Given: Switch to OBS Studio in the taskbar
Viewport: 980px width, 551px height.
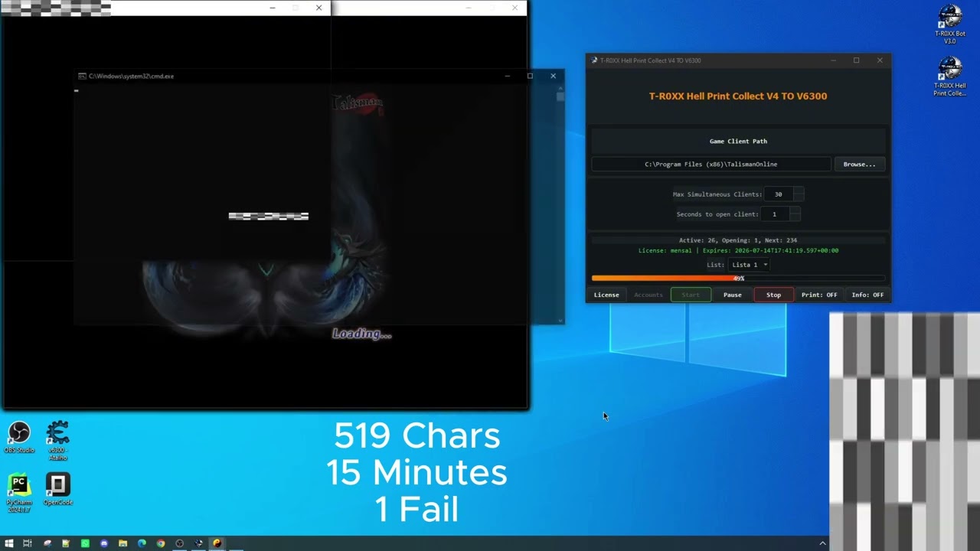Looking at the screenshot, I should pos(179,543).
